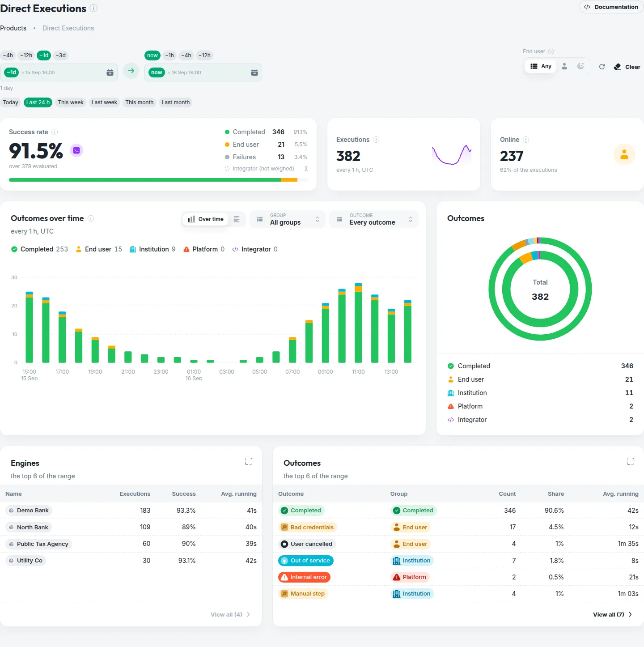This screenshot has width=644, height=647.
Task: Switch to horizontal list chart view
Action: point(237,219)
